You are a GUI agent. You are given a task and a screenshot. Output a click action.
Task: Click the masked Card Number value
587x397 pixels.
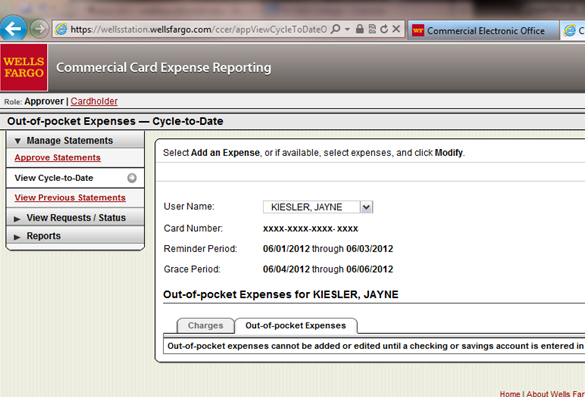310,228
